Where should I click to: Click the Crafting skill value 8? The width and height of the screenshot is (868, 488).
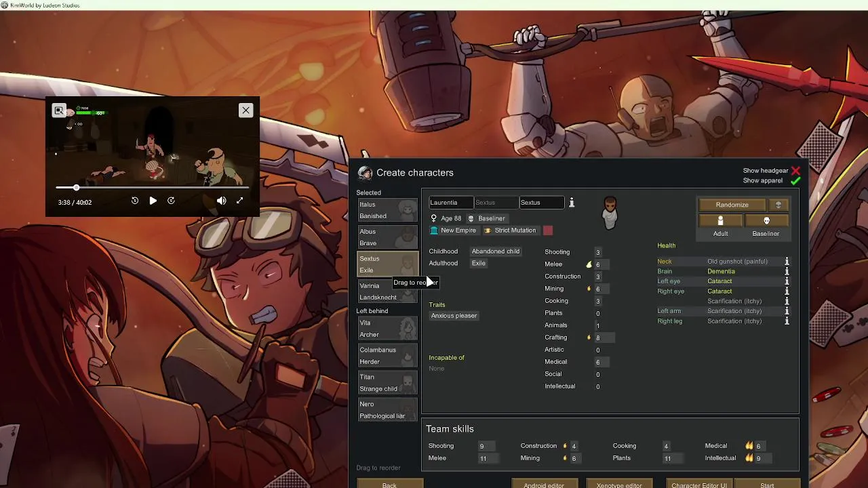(598, 338)
